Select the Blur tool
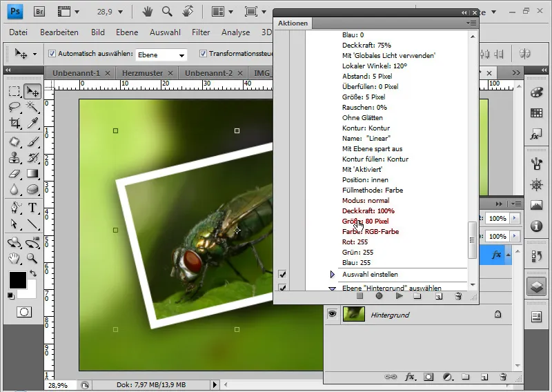Image resolution: width=552 pixels, height=392 pixels. 14,190
